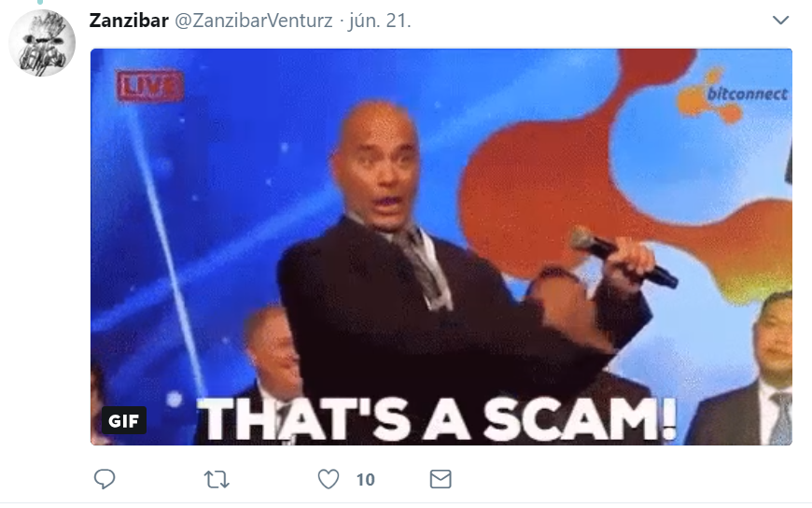This screenshot has width=812, height=508.
Task: View the 10 likes count
Action: pos(365,479)
